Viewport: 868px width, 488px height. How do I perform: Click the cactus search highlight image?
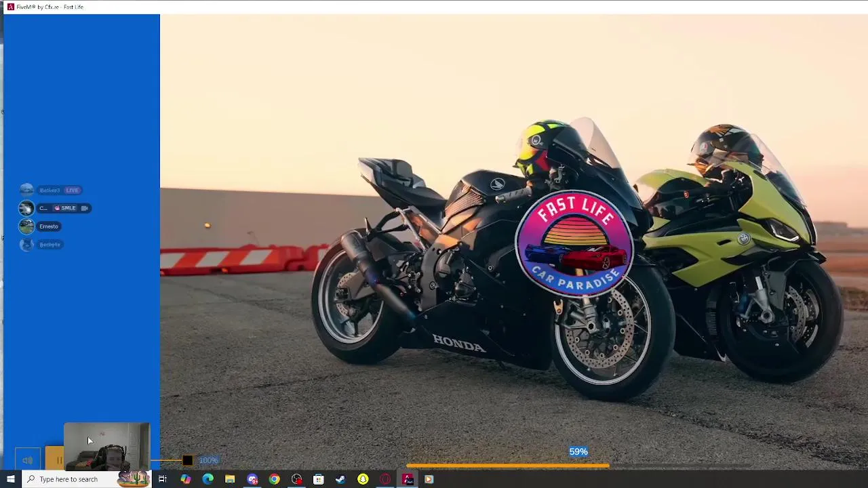click(x=134, y=479)
